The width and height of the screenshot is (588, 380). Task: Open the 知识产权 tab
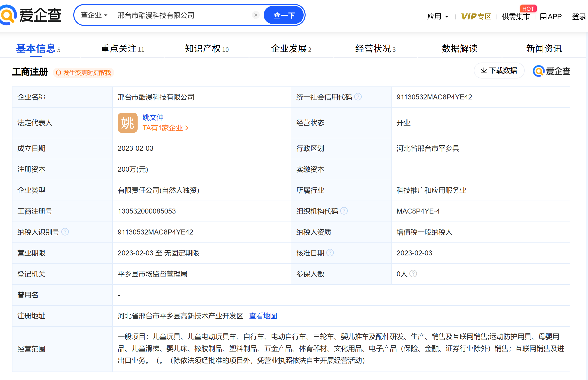[x=207, y=48]
